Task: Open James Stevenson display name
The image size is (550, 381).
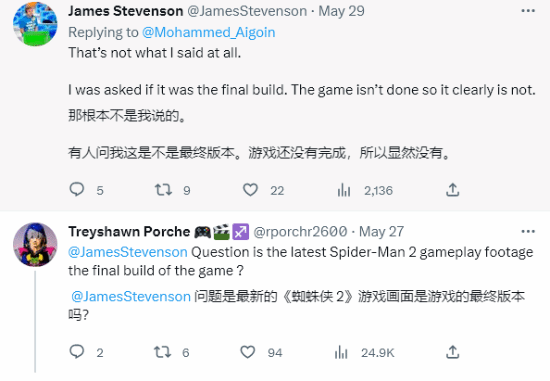Action: coord(126,11)
